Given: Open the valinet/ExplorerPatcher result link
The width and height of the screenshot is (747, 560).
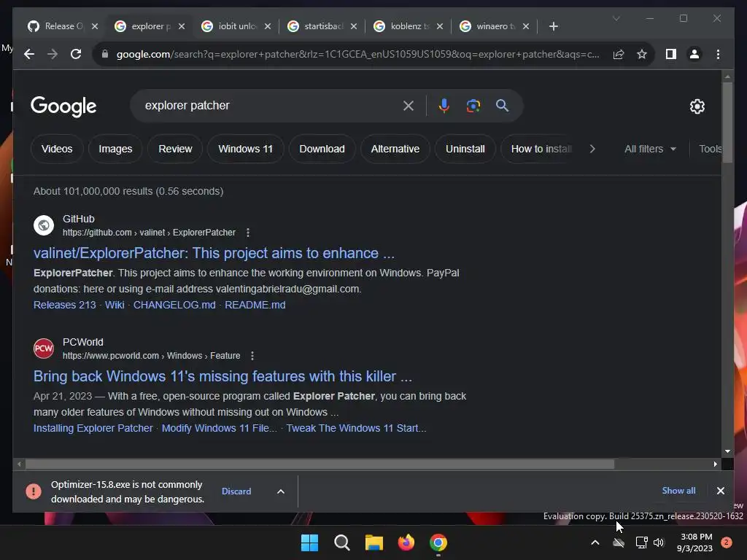Looking at the screenshot, I should [x=214, y=253].
